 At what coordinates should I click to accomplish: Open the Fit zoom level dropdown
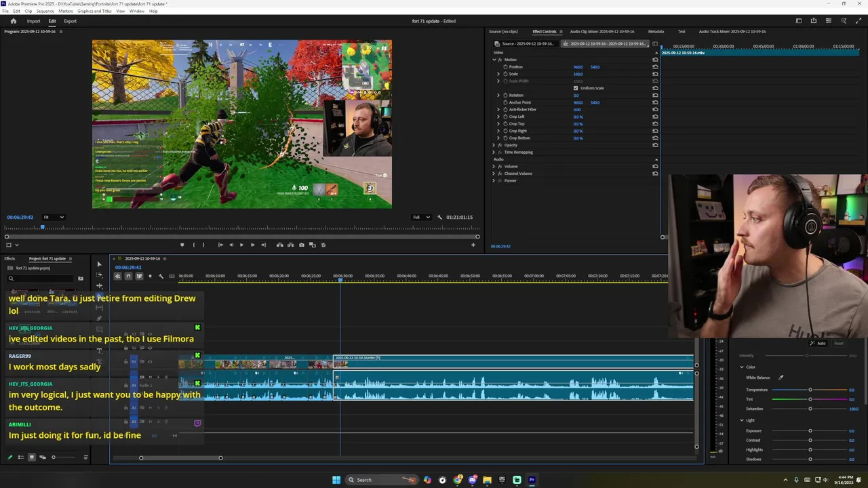tap(54, 217)
